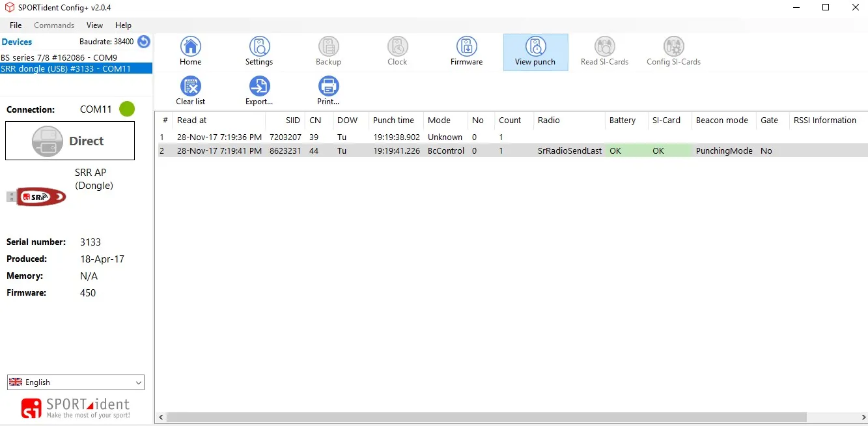Click the Devices heading
Screen dimensions: 868x426
17,42
